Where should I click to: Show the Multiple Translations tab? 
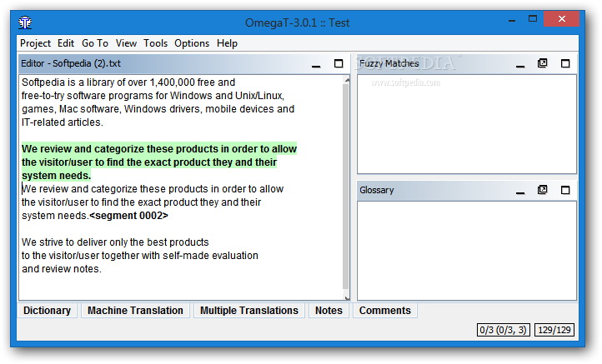(248, 311)
